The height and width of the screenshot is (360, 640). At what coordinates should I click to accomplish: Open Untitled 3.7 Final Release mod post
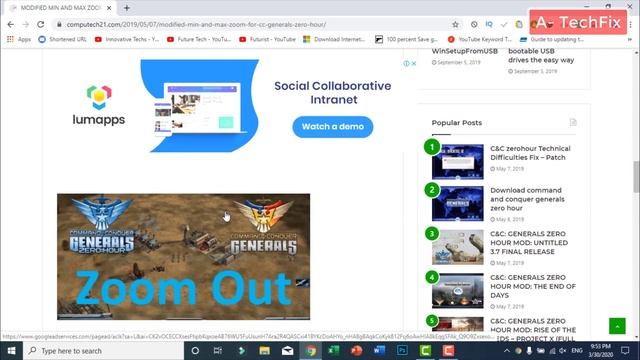point(529,243)
